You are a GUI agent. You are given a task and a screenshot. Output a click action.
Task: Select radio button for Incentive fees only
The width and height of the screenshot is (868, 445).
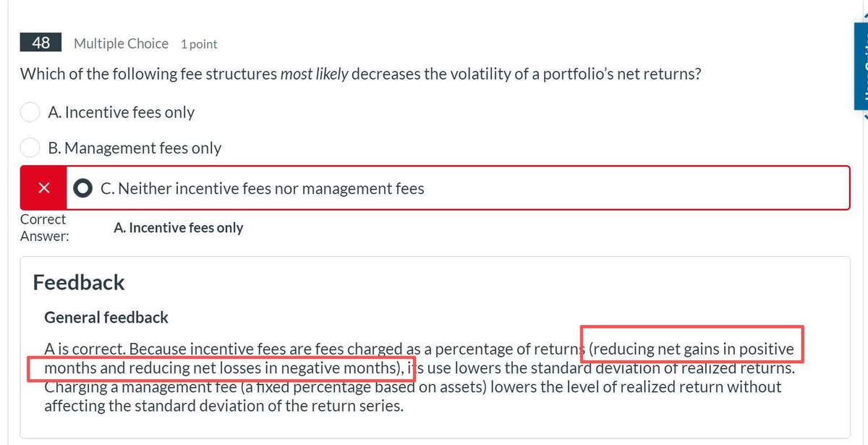pos(30,112)
